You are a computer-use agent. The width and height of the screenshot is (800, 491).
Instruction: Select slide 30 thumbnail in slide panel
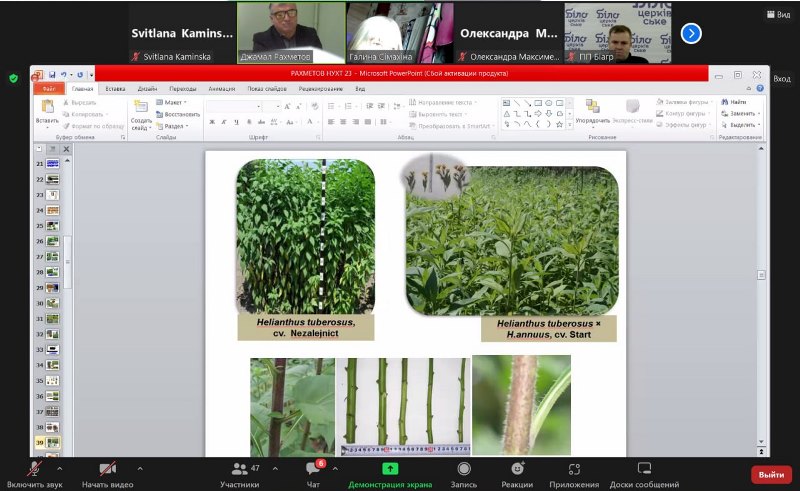coord(52,303)
